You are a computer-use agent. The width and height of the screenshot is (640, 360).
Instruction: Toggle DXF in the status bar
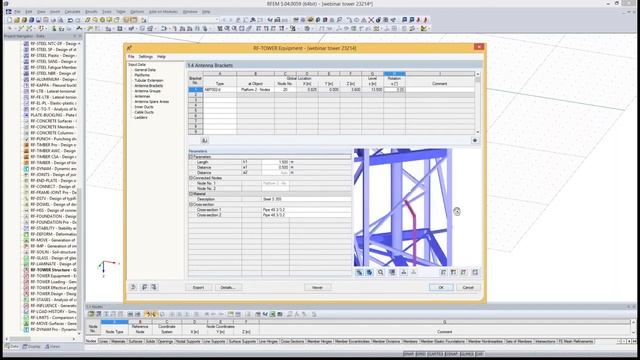480,354
